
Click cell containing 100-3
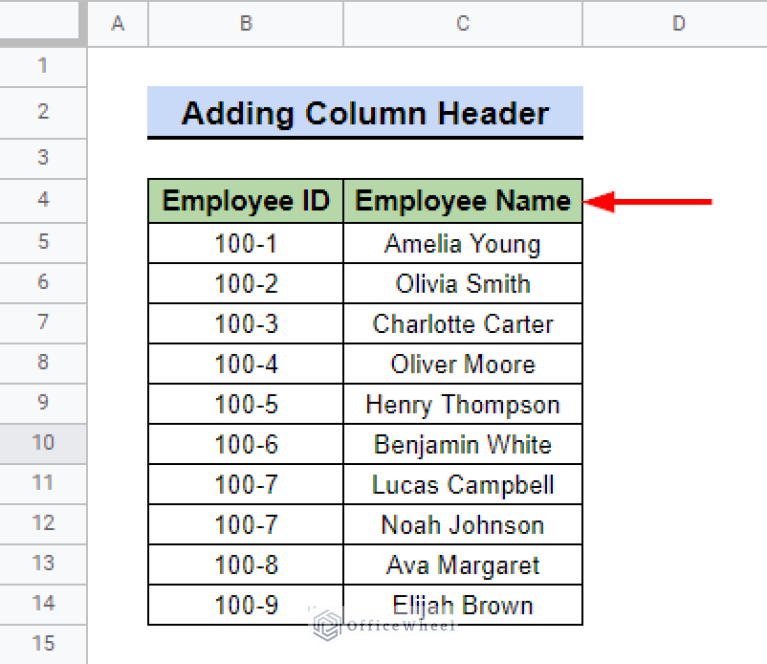click(246, 323)
